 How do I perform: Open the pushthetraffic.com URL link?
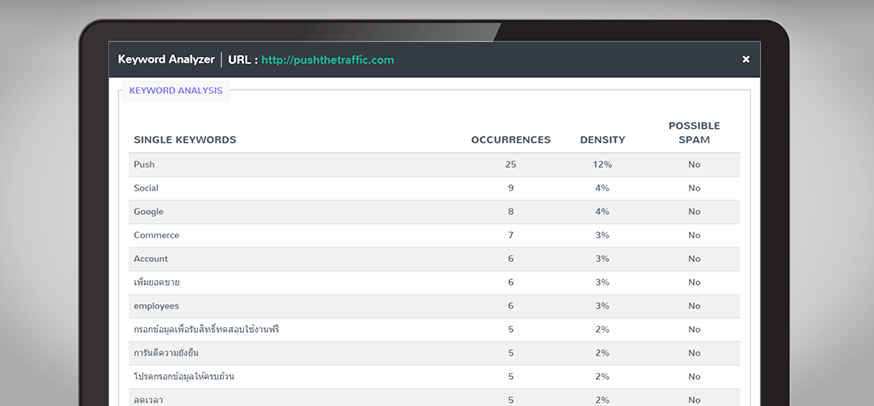point(327,60)
